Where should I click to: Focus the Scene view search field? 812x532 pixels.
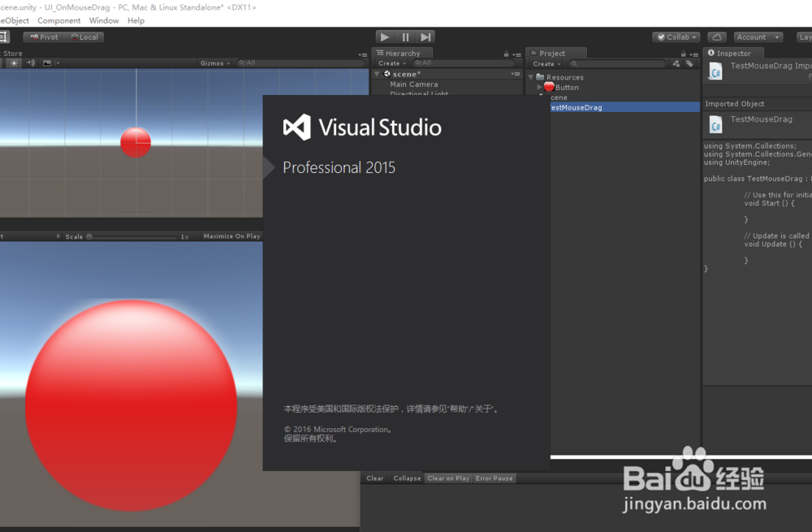tap(301, 63)
